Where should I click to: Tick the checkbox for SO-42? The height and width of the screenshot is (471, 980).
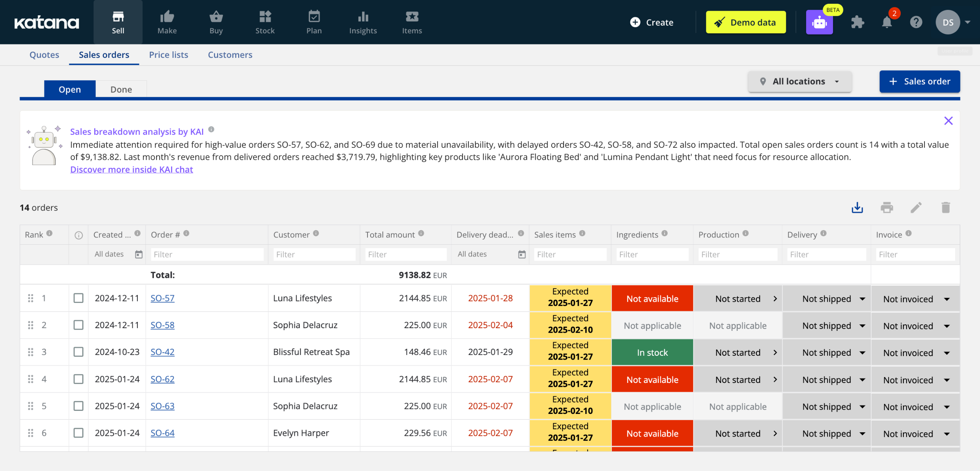(x=78, y=352)
